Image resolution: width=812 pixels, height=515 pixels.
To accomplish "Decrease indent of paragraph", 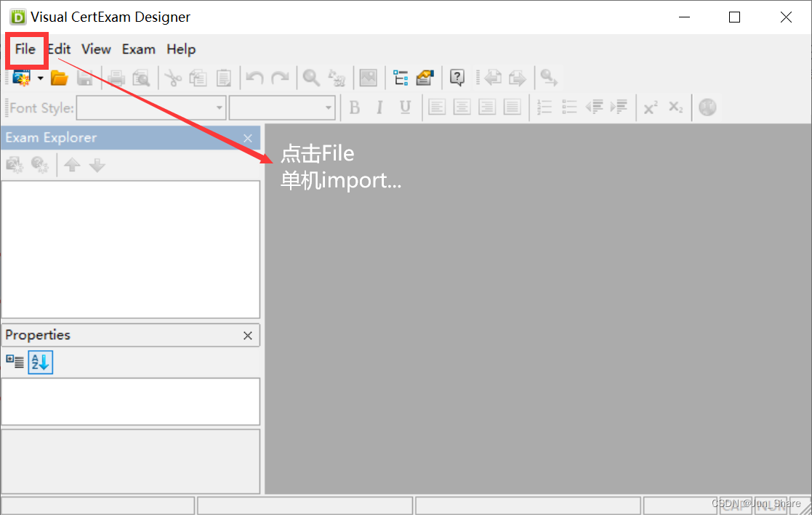I will 594,108.
